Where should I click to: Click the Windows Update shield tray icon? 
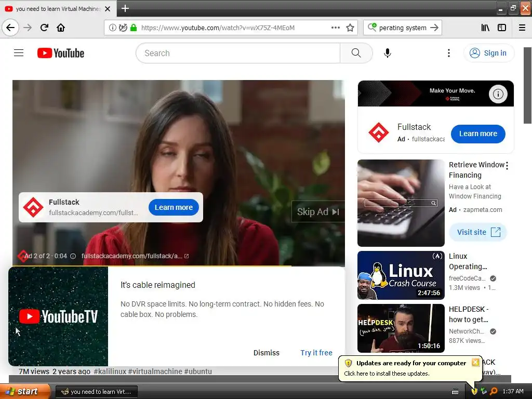click(474, 392)
